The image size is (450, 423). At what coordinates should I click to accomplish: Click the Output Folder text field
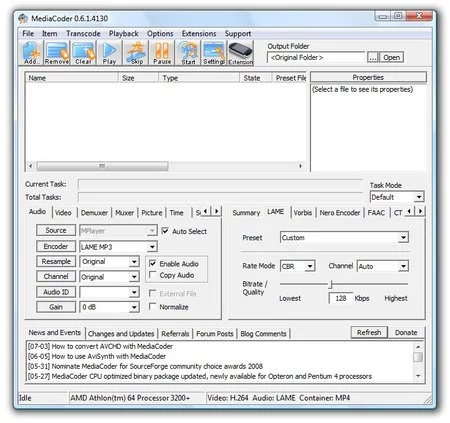tap(316, 57)
